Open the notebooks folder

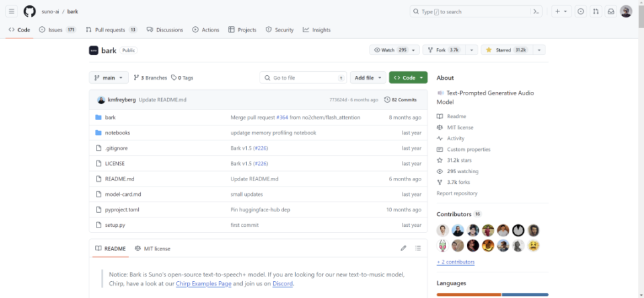(x=117, y=133)
